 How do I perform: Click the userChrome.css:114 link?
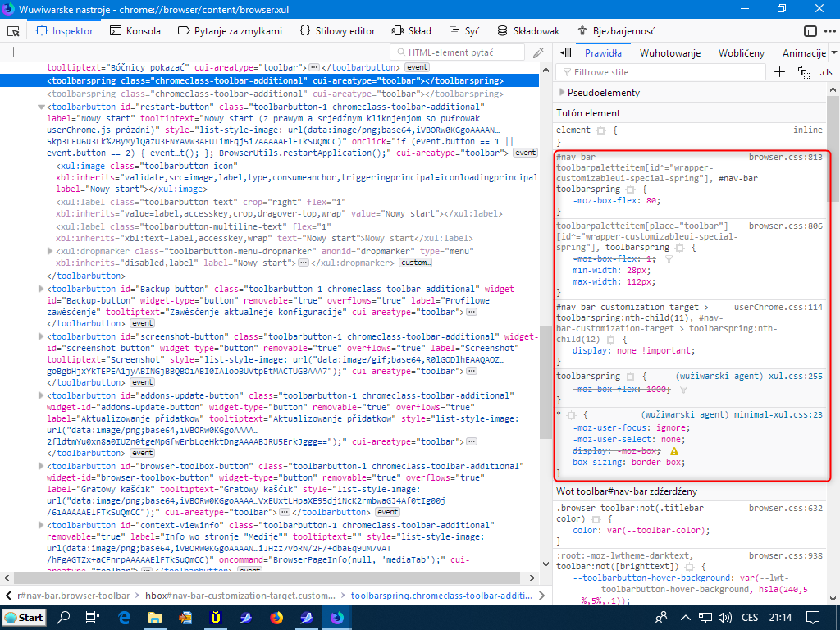click(778, 307)
